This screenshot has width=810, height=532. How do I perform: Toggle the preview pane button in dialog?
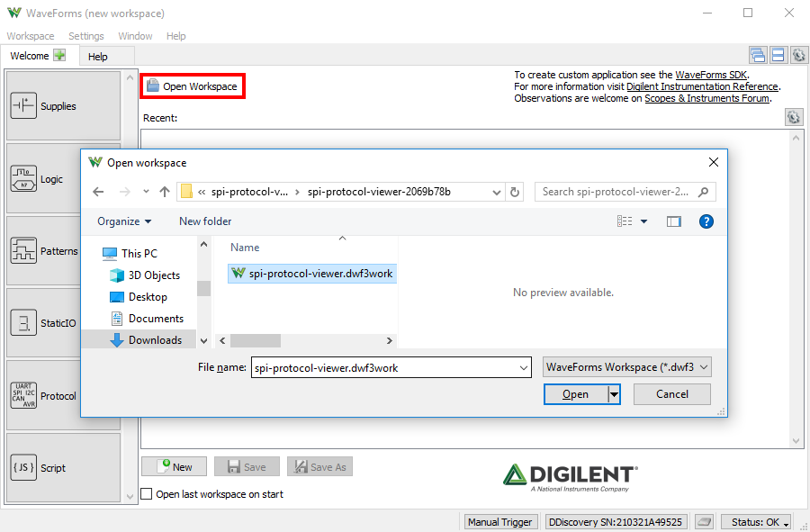point(673,221)
